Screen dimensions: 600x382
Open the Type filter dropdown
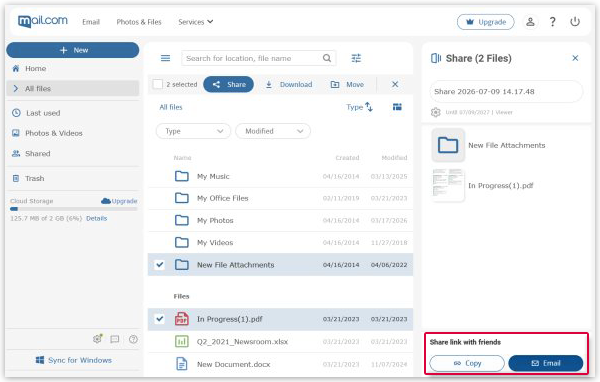[x=194, y=131]
